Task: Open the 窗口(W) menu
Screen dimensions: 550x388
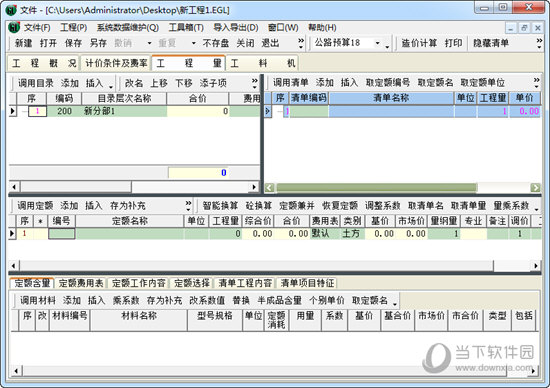Action: [283, 27]
